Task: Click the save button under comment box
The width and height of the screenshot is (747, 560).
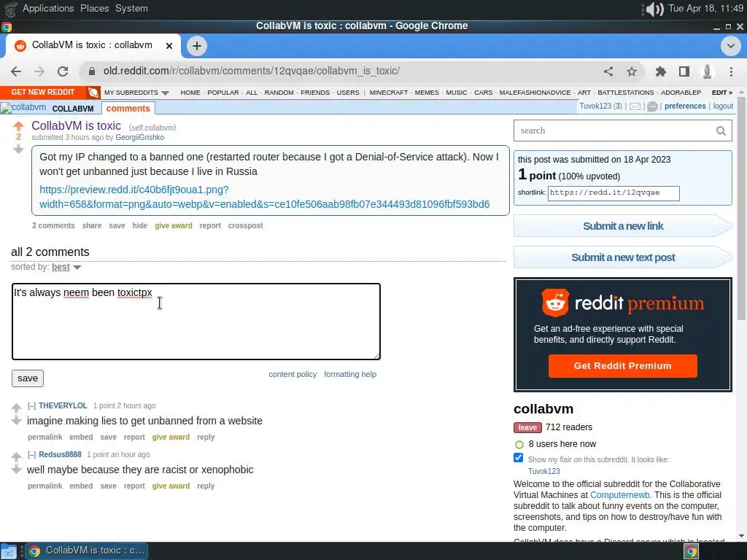Action: (28, 378)
